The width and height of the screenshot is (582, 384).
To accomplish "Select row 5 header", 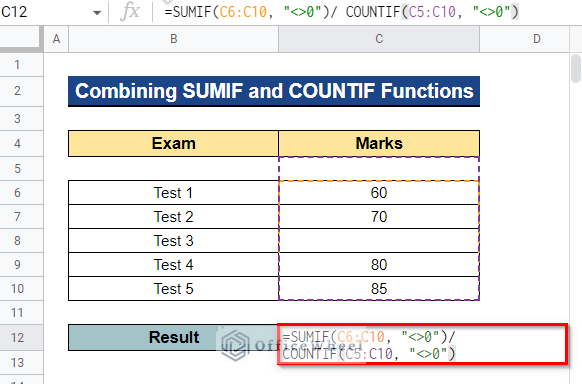I will pyautogui.click(x=22, y=169).
